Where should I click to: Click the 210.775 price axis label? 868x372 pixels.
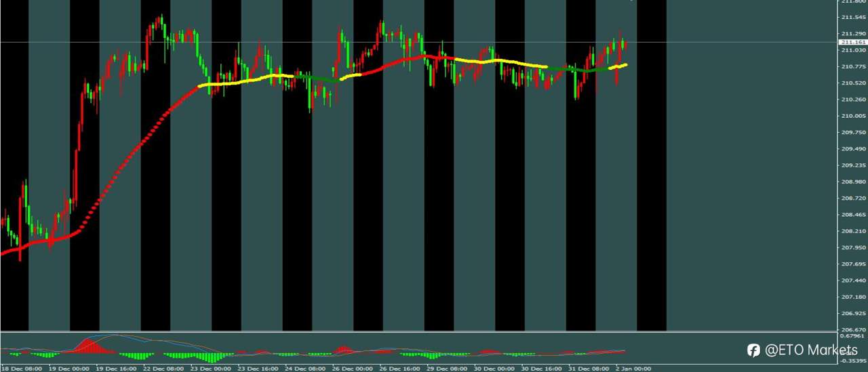point(854,66)
